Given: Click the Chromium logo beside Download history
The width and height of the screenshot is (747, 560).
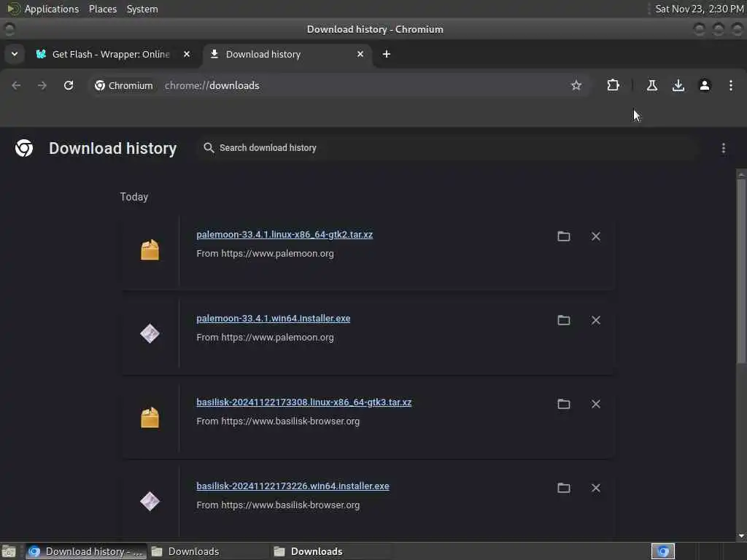Looking at the screenshot, I should pos(24,148).
